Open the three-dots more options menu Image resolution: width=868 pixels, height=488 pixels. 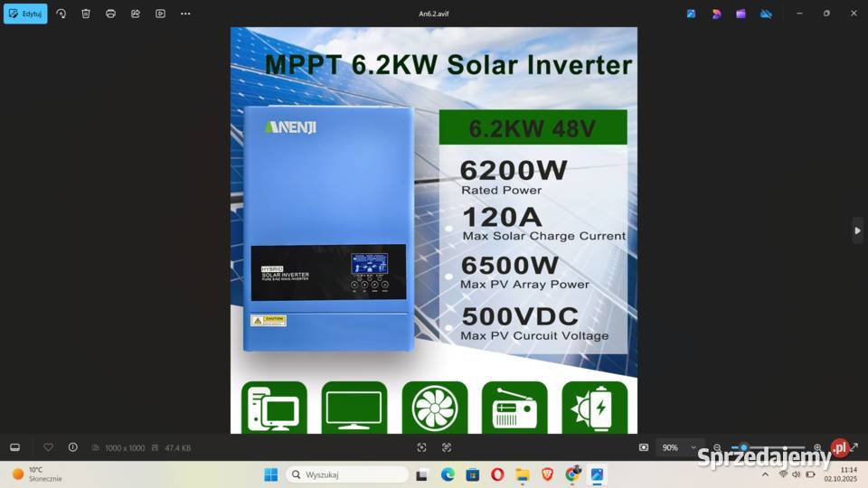(185, 14)
